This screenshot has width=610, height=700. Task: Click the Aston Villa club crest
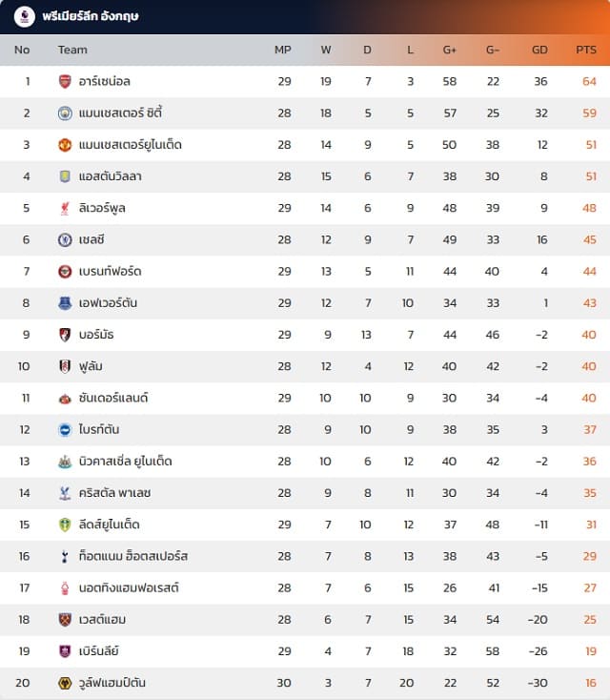[65, 176]
